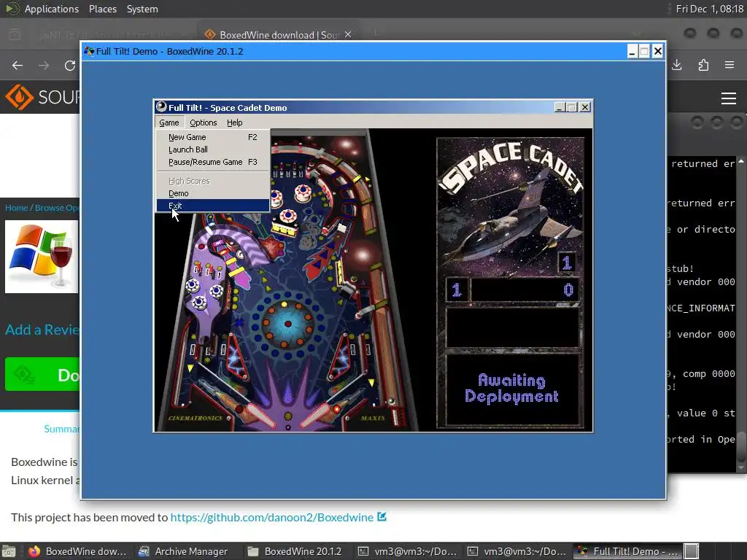
Task: Click the green Download button
Action: [x=42, y=374]
